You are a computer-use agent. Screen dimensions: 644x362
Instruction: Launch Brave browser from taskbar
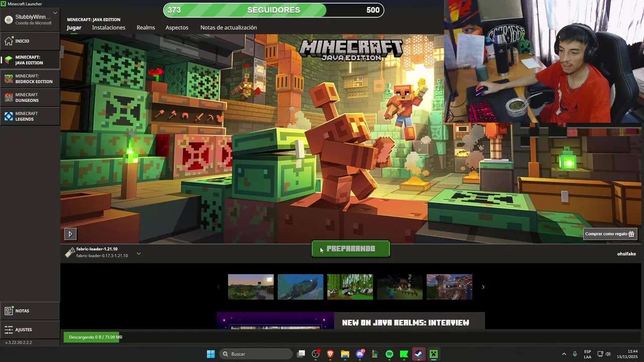point(331,354)
